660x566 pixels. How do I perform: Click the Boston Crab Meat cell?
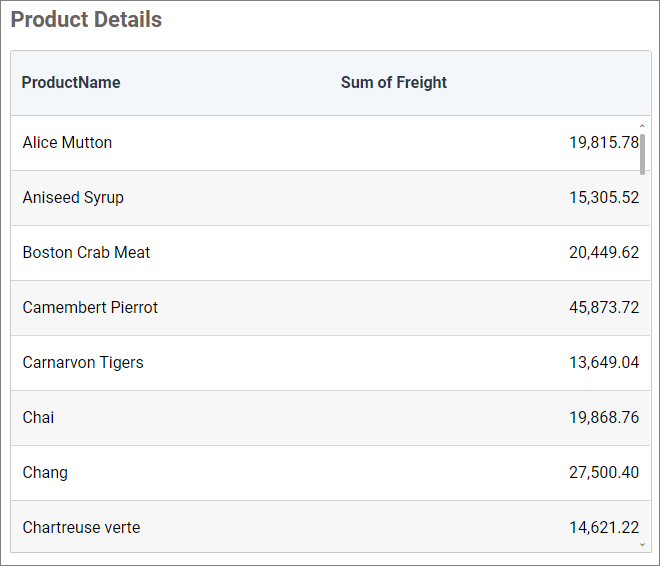pyautogui.click(x=86, y=253)
